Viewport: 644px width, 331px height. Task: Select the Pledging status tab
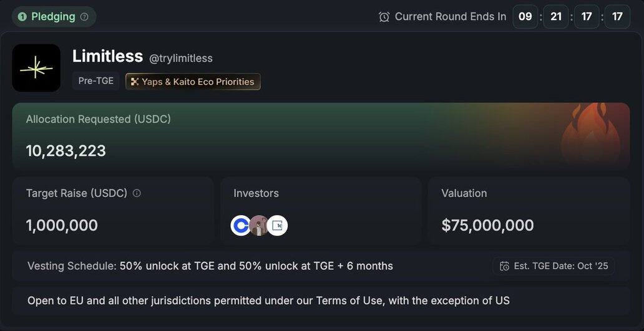pos(54,17)
